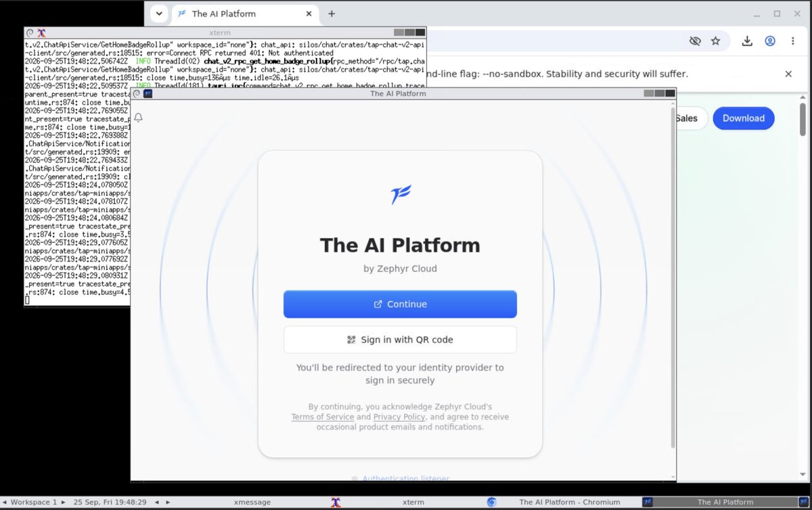Click the QR code icon in the sign-in button
The height and width of the screenshot is (510, 812).
(x=351, y=340)
